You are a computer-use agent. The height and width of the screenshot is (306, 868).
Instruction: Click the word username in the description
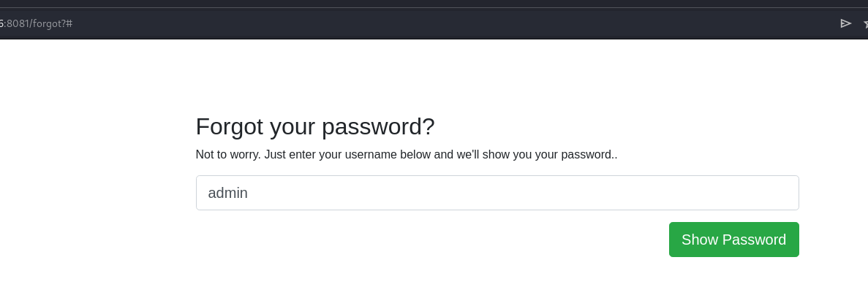click(x=370, y=154)
